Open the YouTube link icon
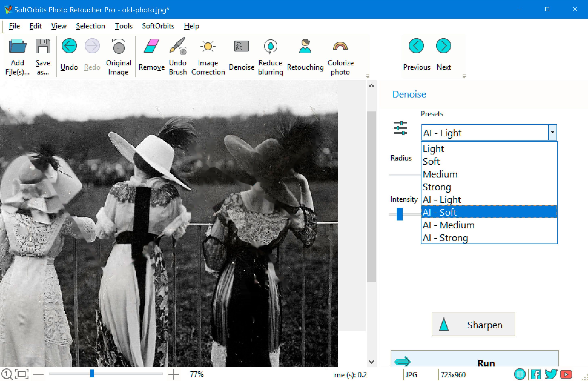The height and width of the screenshot is (381, 588). click(566, 374)
